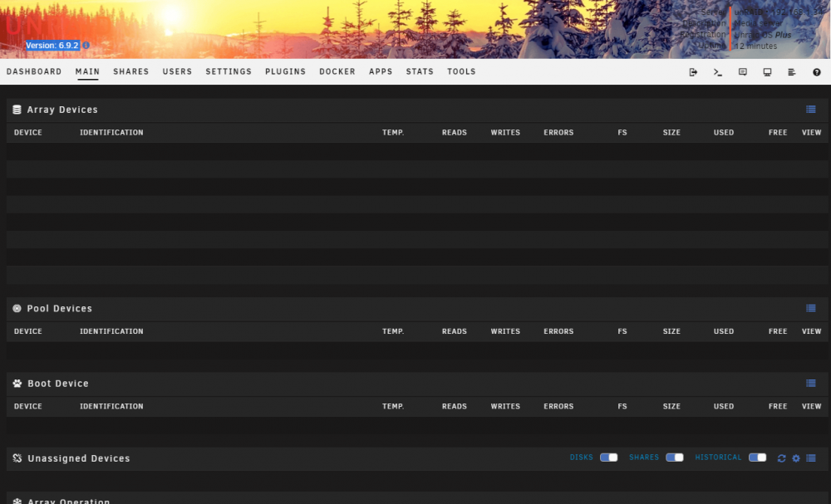The height and width of the screenshot is (504, 831).
Task: Toggle the Shares switch in Unassigned Devices
Action: tap(675, 458)
